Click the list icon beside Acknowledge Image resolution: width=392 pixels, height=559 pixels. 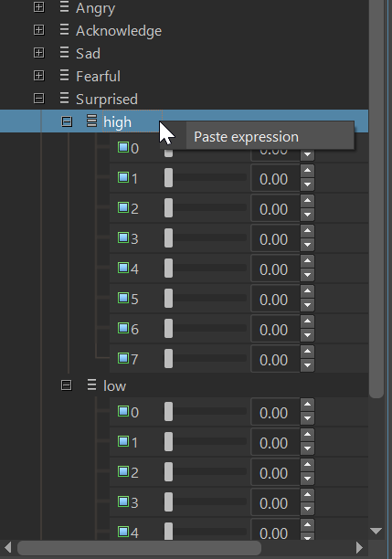coord(64,29)
